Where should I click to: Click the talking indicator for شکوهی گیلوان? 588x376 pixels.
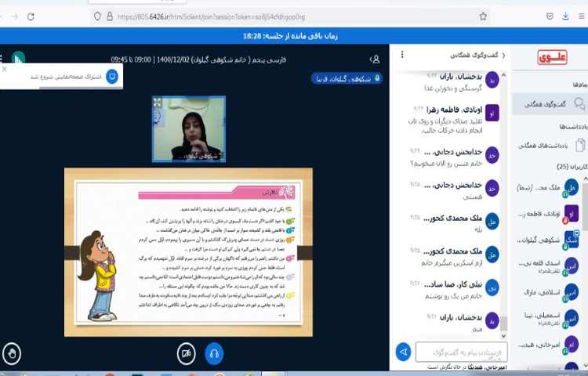coord(347,78)
